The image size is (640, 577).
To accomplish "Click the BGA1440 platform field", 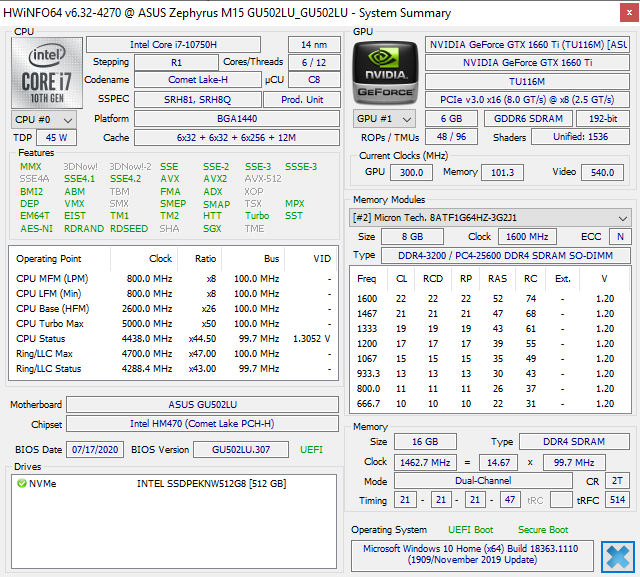I will click(237, 119).
